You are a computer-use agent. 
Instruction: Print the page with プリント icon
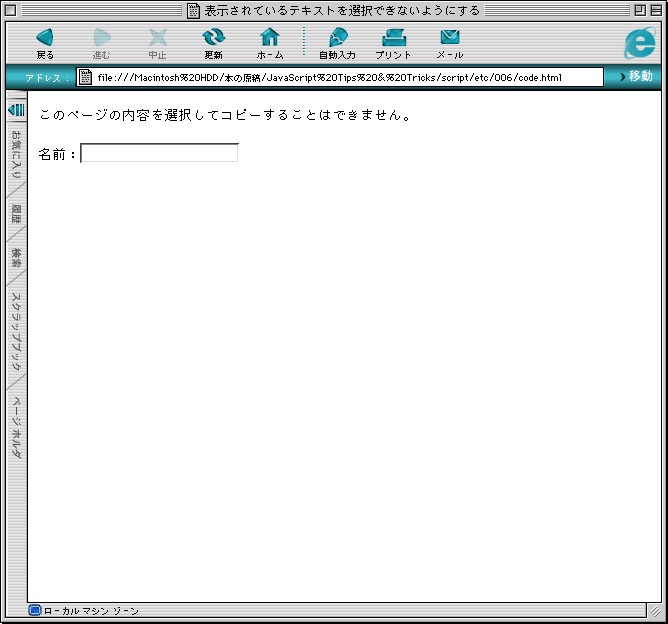(x=393, y=39)
